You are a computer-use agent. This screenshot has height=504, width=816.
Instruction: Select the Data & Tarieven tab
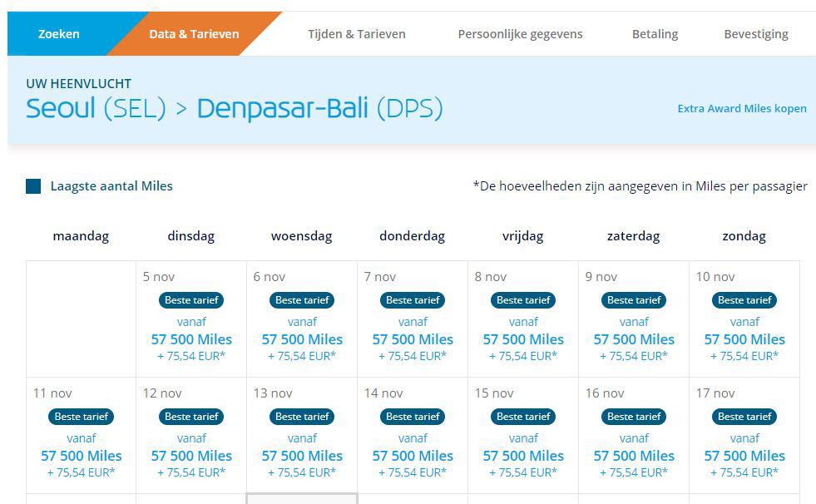tap(194, 34)
